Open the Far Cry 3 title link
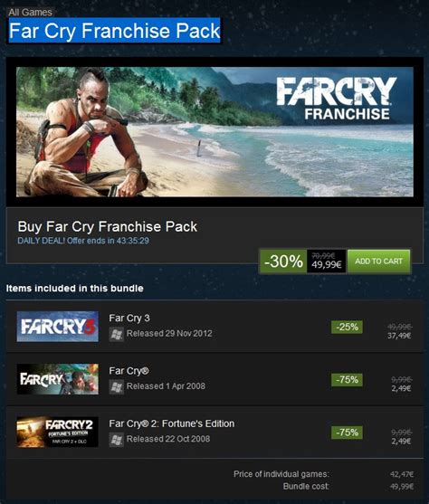The width and height of the screenshot is (429, 504). pyautogui.click(x=129, y=318)
